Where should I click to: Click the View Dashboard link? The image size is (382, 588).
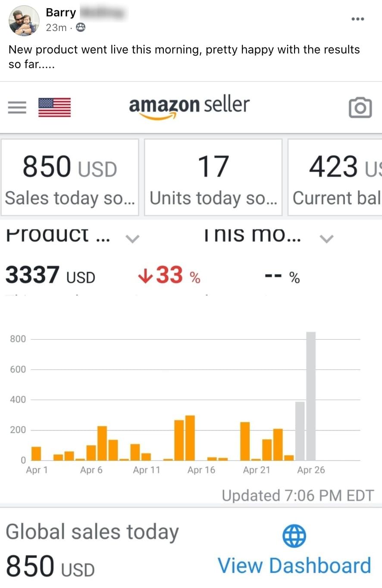(294, 566)
